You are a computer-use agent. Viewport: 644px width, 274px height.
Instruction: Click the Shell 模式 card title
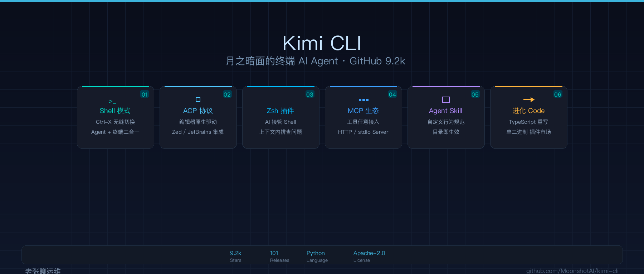[x=115, y=111]
